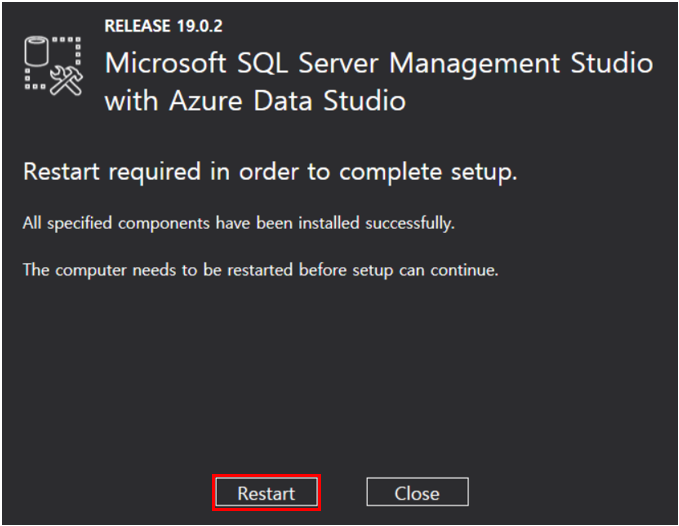679x526 pixels.
Task: Click the 'with Azure Data Studio' title line
Action: click(255, 100)
